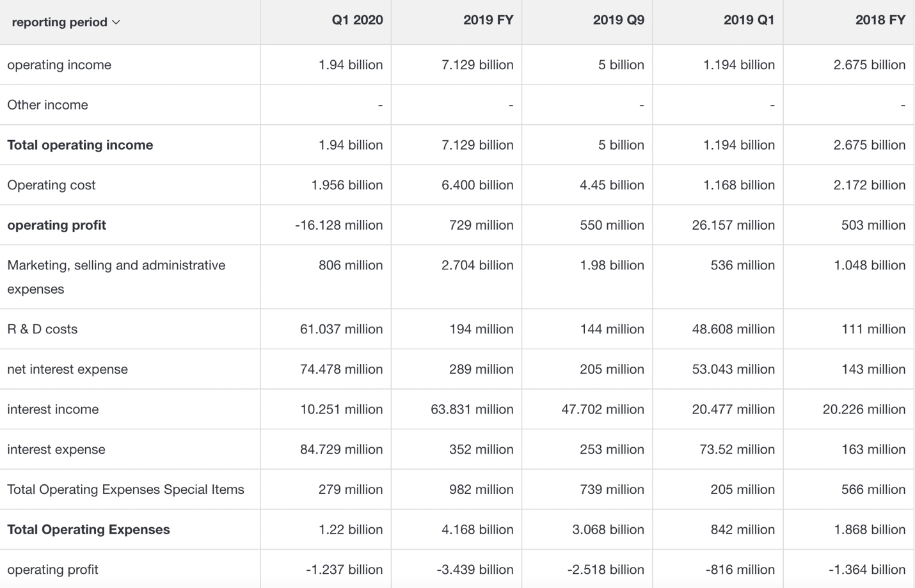Image resolution: width=915 pixels, height=588 pixels.
Task: Select the Operating cost row label
Action: tap(51, 186)
